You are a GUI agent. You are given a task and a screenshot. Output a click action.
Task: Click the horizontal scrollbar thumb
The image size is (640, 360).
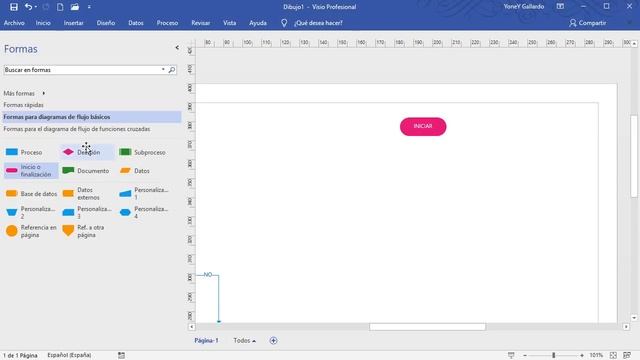coord(427,327)
